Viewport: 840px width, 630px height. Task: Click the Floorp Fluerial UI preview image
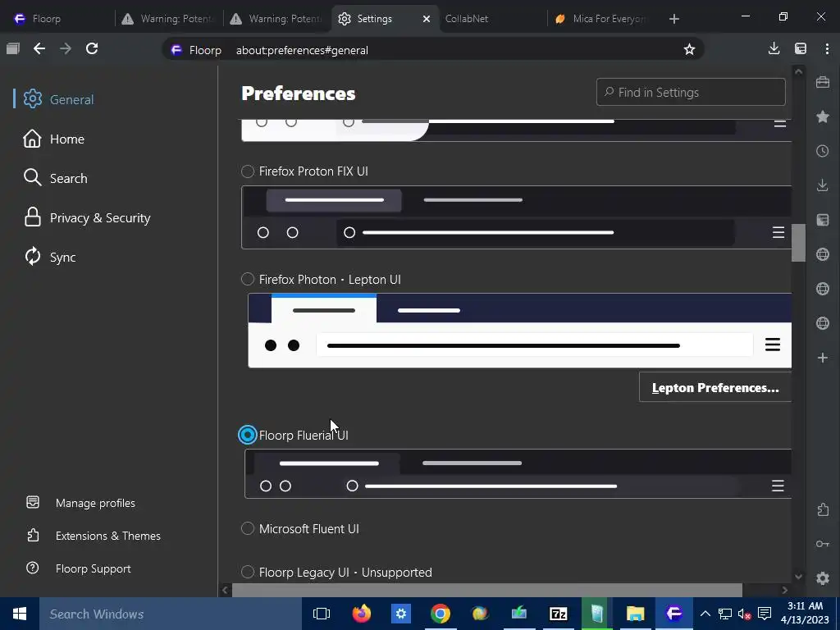click(x=518, y=473)
